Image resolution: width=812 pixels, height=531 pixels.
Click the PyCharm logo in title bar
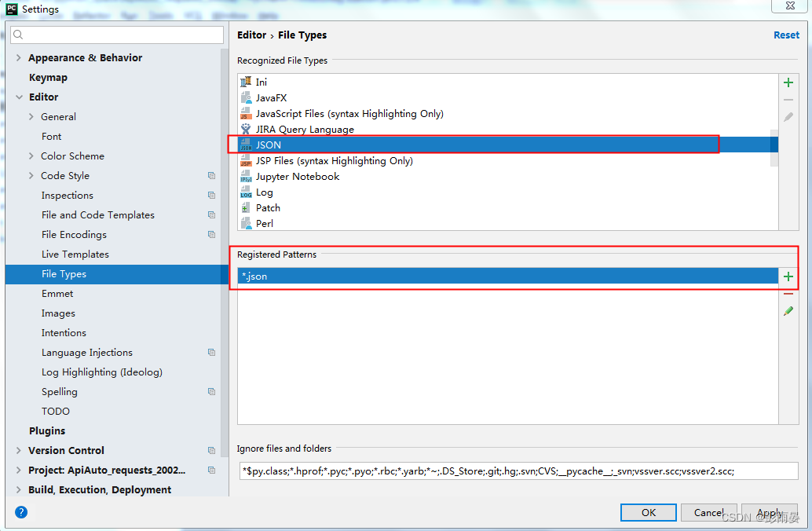(x=12, y=9)
